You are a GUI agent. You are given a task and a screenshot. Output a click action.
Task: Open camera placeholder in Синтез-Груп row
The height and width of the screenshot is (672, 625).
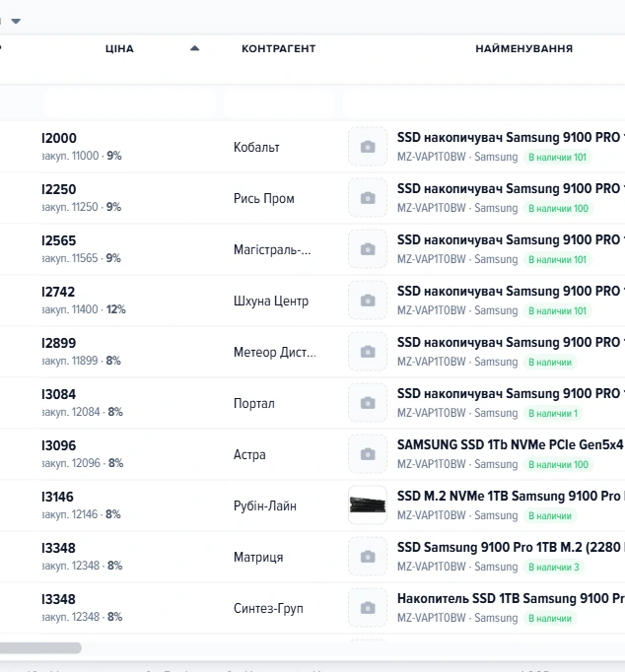pos(368,608)
